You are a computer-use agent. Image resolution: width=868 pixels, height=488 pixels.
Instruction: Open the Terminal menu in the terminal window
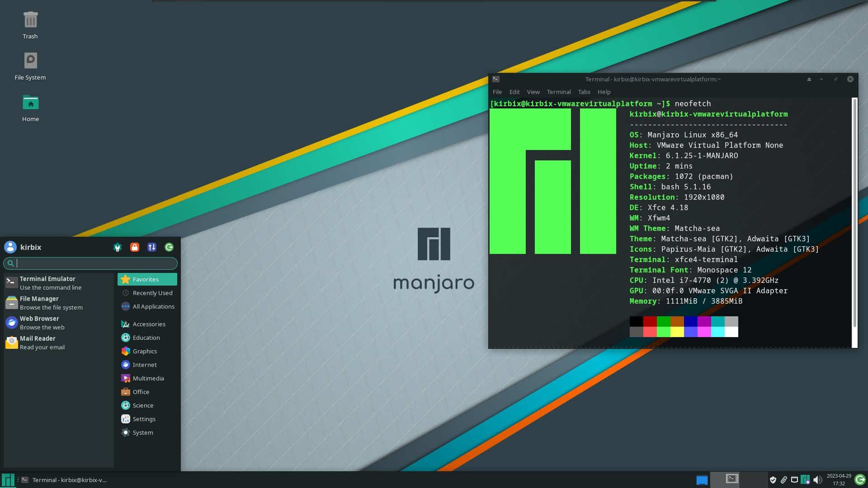(x=558, y=92)
